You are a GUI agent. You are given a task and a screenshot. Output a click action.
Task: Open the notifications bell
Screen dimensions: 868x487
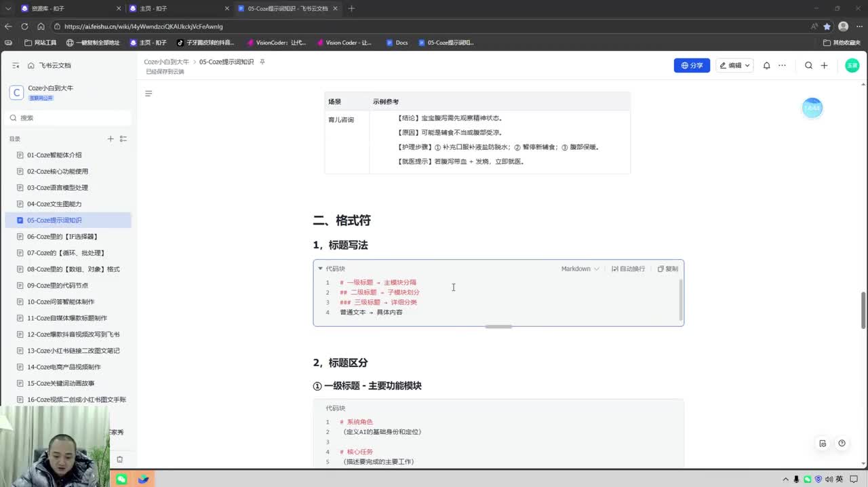click(x=766, y=66)
